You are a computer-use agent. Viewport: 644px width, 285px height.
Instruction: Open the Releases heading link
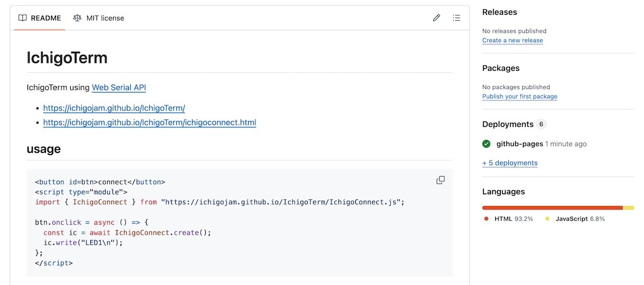(x=500, y=12)
